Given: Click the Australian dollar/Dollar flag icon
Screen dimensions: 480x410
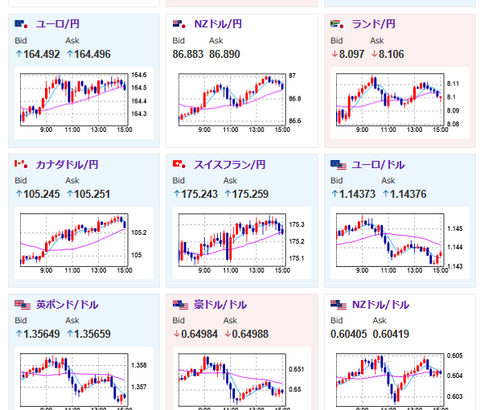Looking at the screenshot, I should 180,305.
